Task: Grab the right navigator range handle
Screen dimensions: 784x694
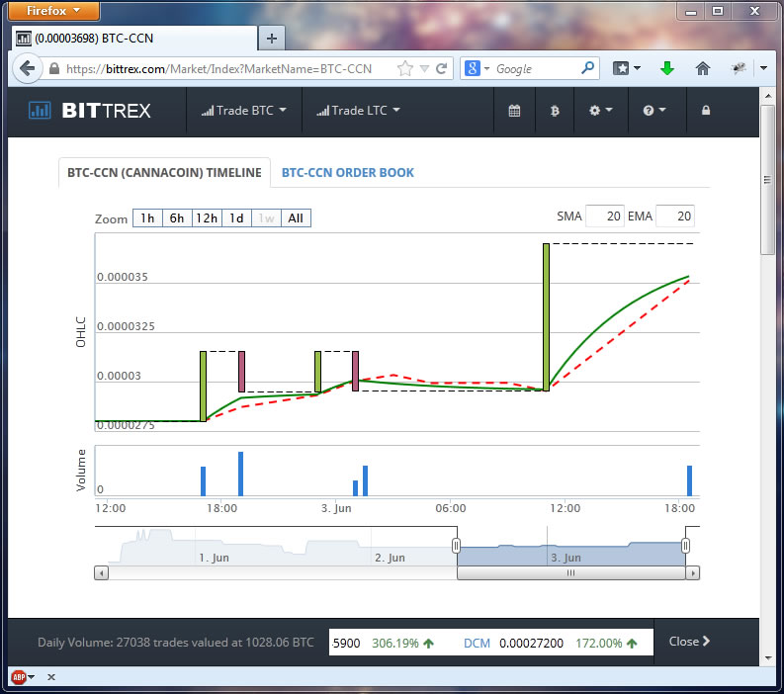Action: (x=685, y=545)
